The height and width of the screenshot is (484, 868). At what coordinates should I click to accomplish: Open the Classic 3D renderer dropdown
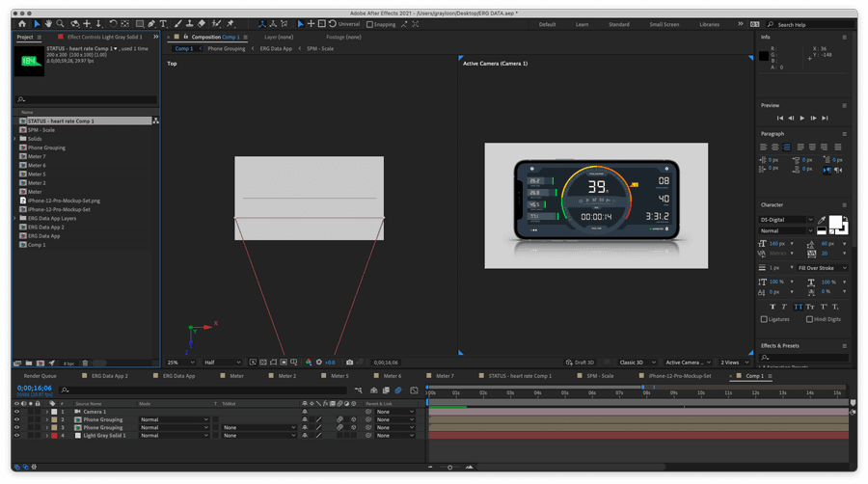[637, 363]
